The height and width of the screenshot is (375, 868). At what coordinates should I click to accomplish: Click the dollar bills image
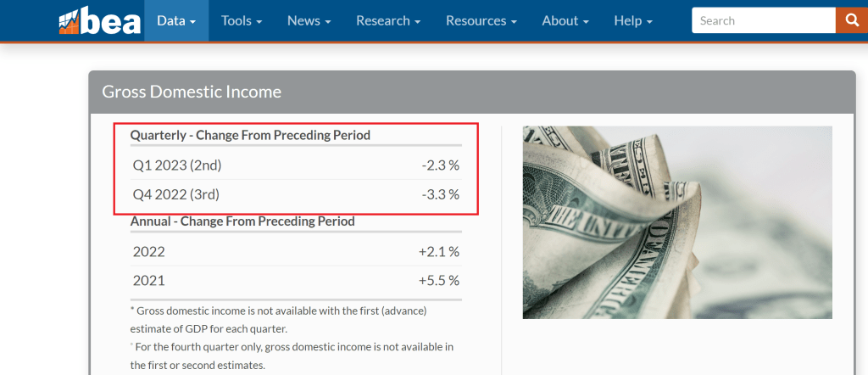pyautogui.click(x=677, y=222)
